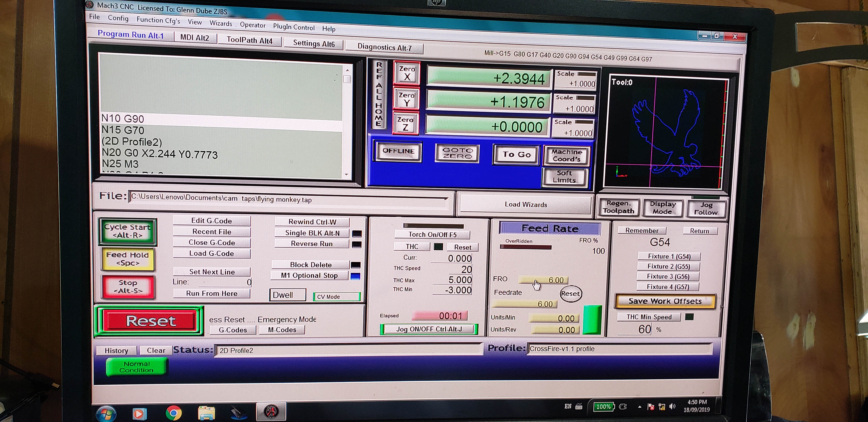This screenshot has height=422, width=868.
Task: Toggle Torch On/Off F5
Action: pyautogui.click(x=432, y=234)
